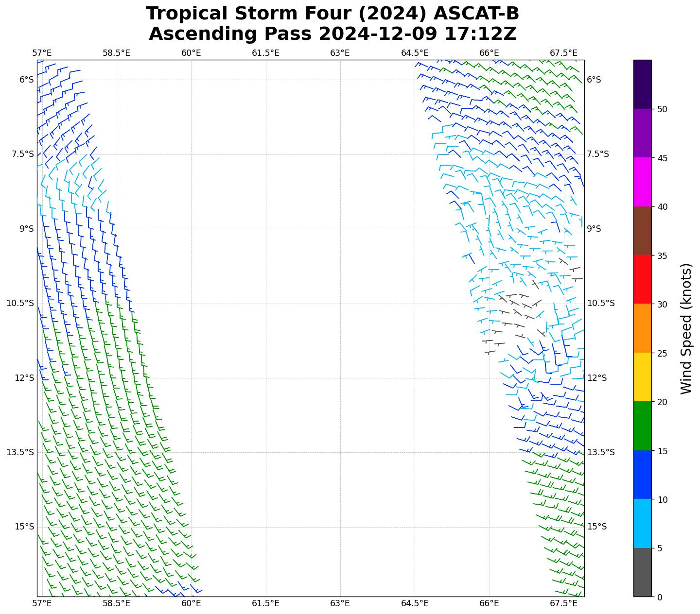Select the gray 0-5 knots color band
The height and width of the screenshot is (614, 700).
(x=642, y=572)
